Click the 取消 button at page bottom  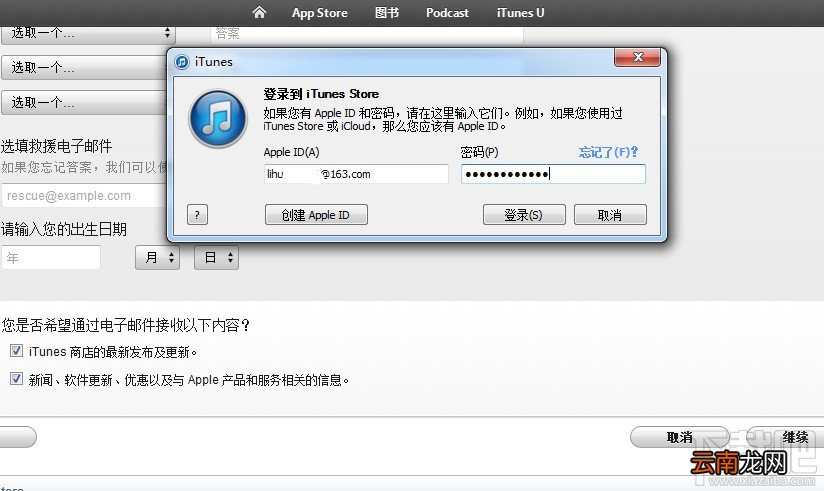tap(679, 437)
